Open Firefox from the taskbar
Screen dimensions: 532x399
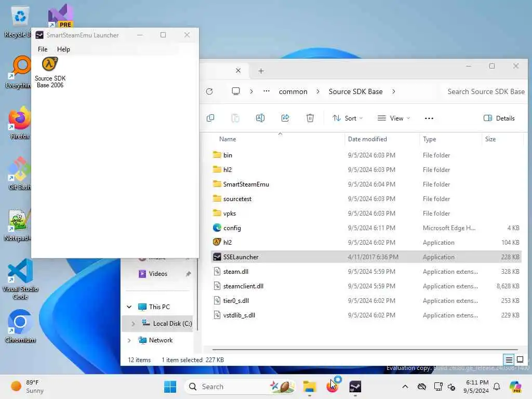tap(332, 387)
